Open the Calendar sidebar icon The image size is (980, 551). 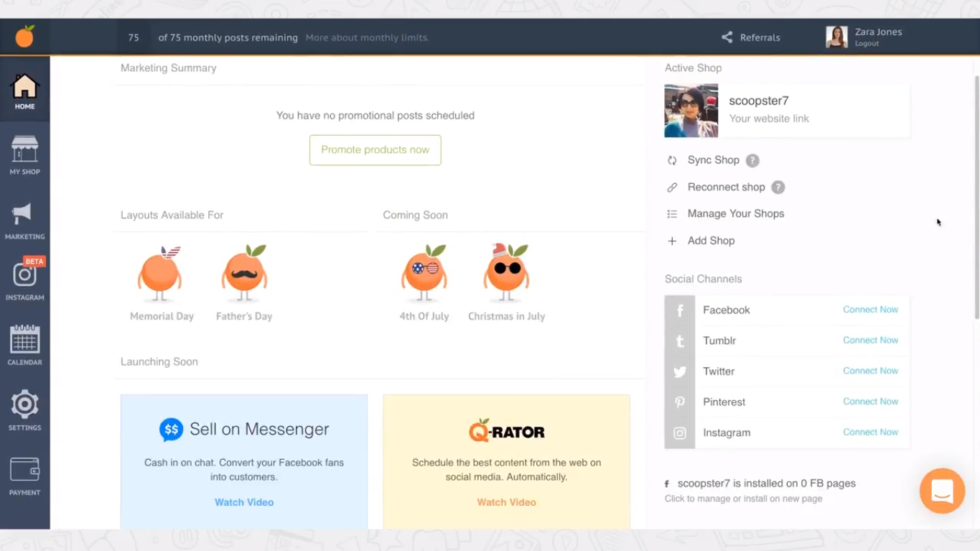click(x=24, y=341)
